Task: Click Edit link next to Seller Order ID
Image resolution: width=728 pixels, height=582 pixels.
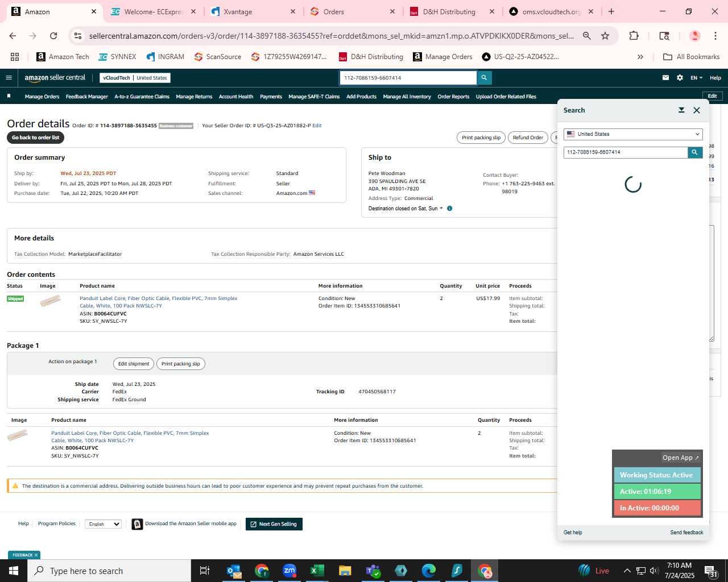Action: tap(317, 126)
